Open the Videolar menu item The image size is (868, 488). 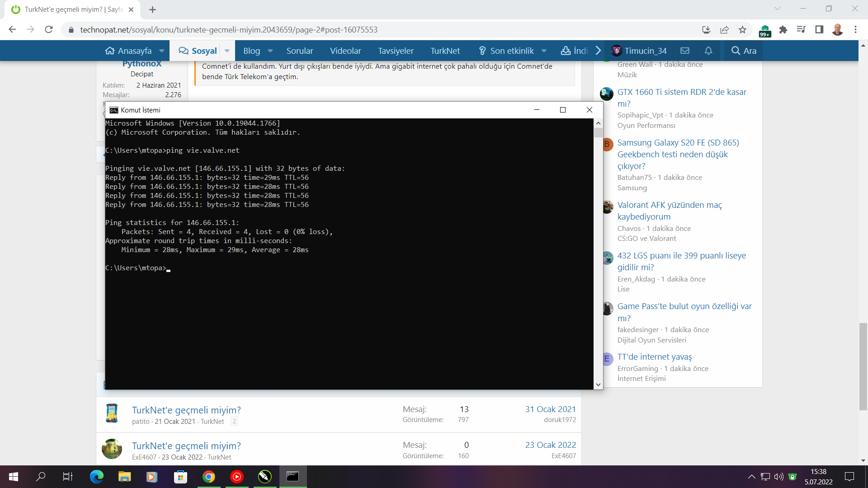pos(345,51)
